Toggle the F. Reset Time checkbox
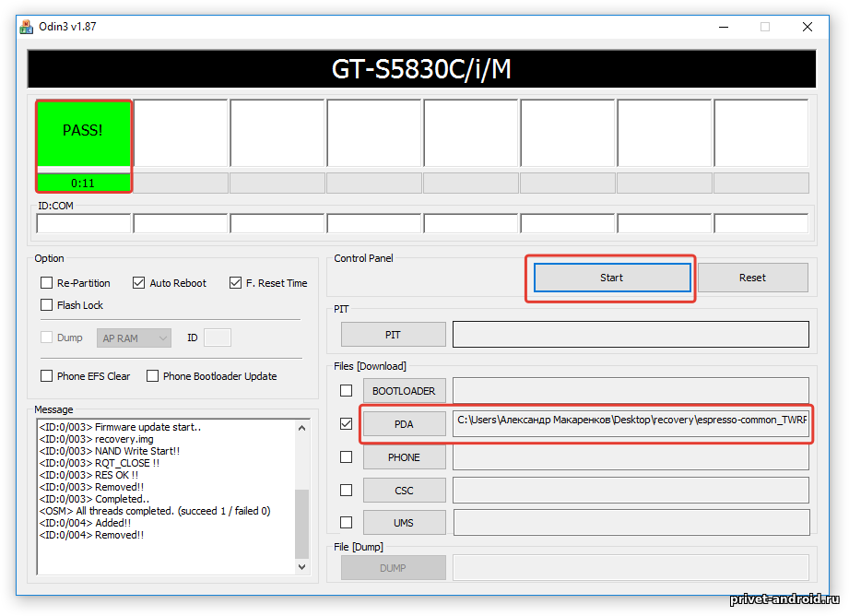 [235, 283]
